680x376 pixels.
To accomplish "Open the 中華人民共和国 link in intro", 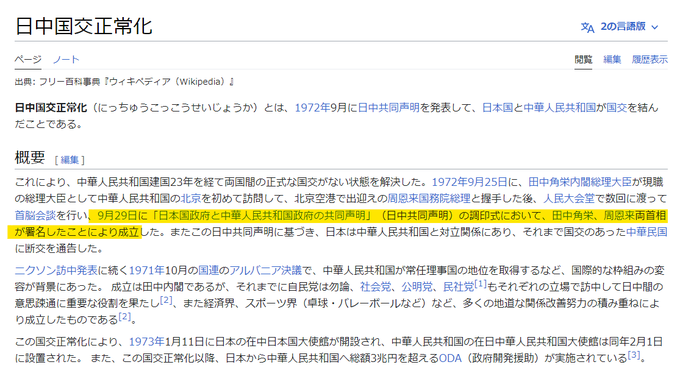I will point(559,108).
